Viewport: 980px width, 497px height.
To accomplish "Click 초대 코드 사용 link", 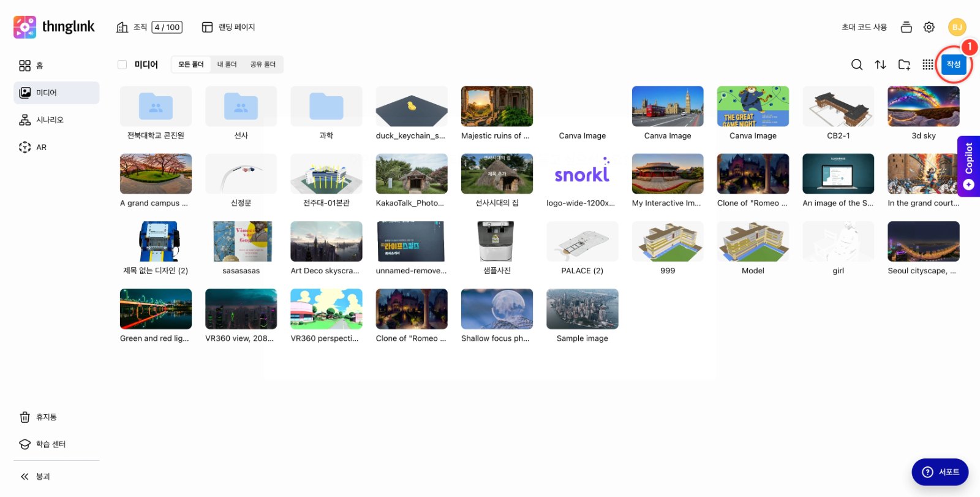I will pyautogui.click(x=864, y=27).
